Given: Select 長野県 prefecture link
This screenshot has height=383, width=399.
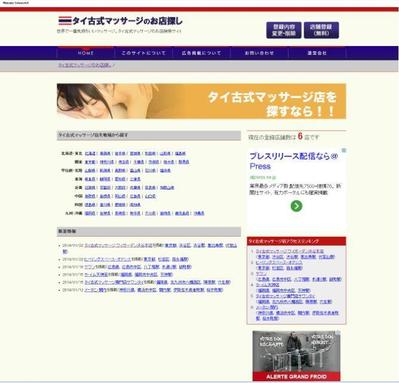Looking at the screenshot, I should pyautogui.click(x=120, y=170).
